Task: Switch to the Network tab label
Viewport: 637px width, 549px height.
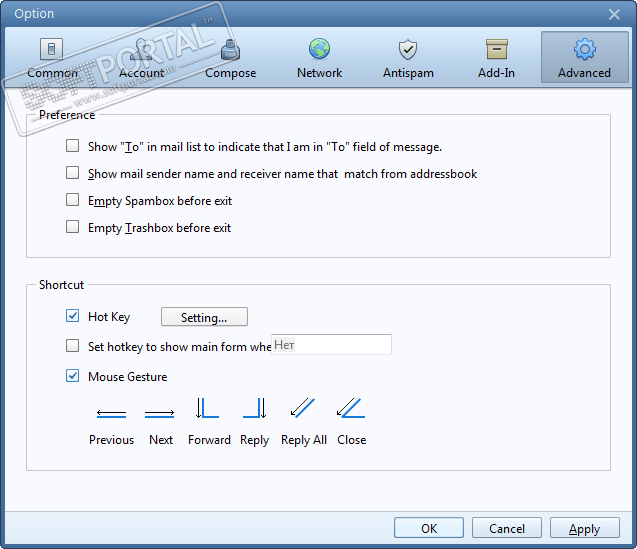Action: 319,73
